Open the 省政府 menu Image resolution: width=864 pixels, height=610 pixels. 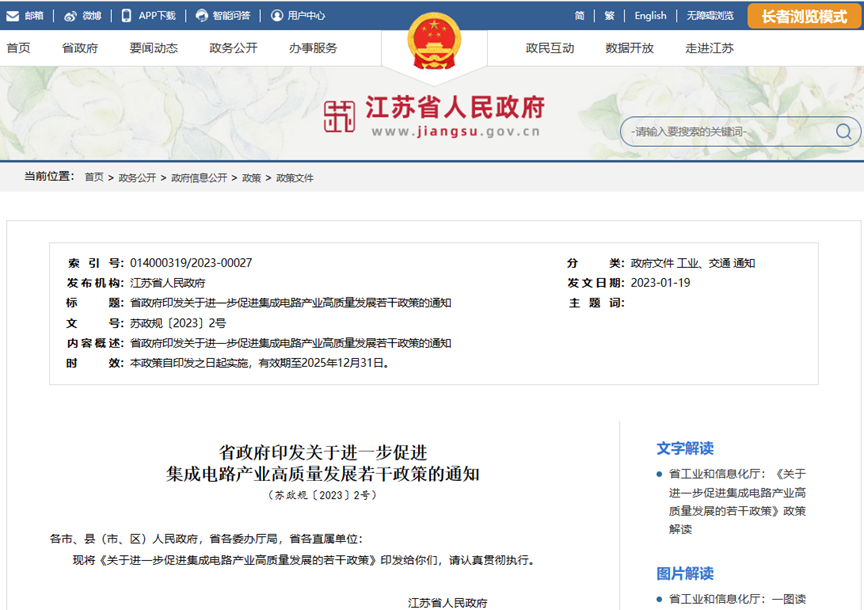coord(80,48)
